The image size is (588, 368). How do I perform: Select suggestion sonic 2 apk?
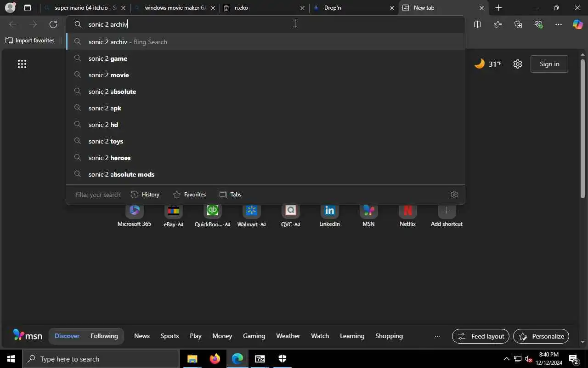tap(266, 108)
